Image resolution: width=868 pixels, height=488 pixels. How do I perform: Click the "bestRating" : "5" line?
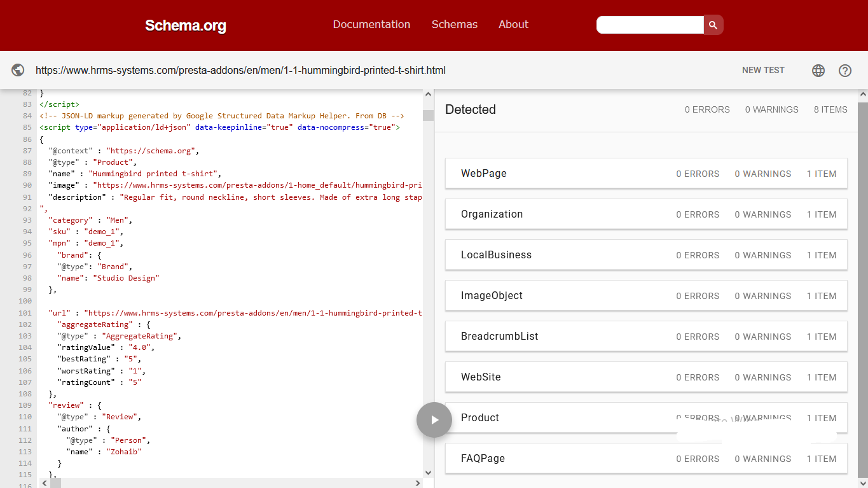click(x=99, y=359)
